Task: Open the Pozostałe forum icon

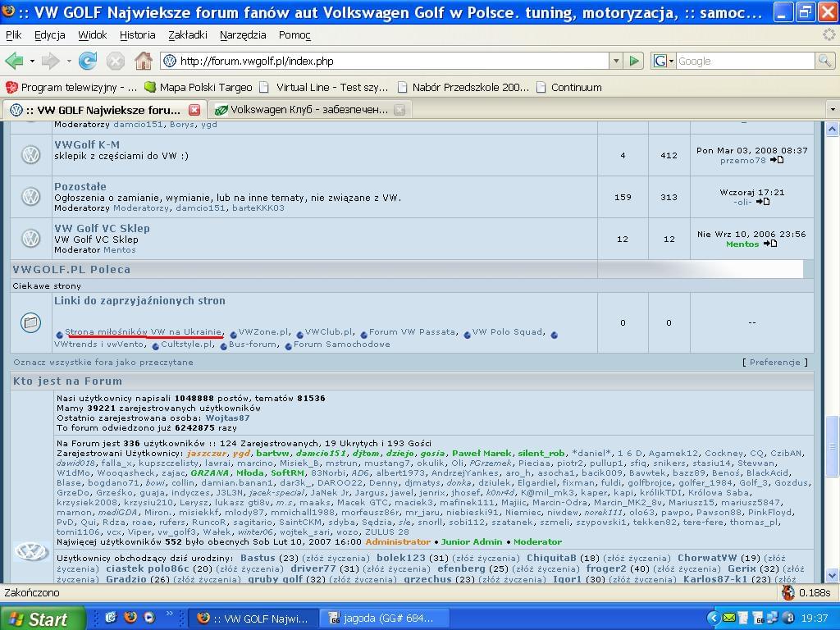Action: point(31,197)
